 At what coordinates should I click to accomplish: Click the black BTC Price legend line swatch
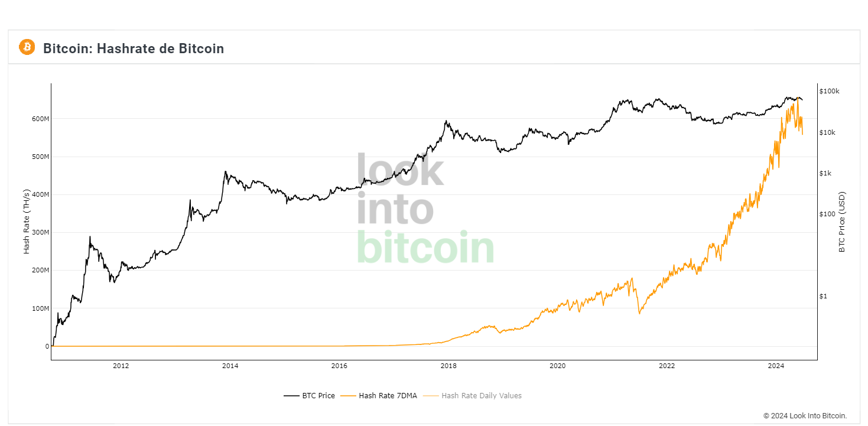(x=291, y=396)
